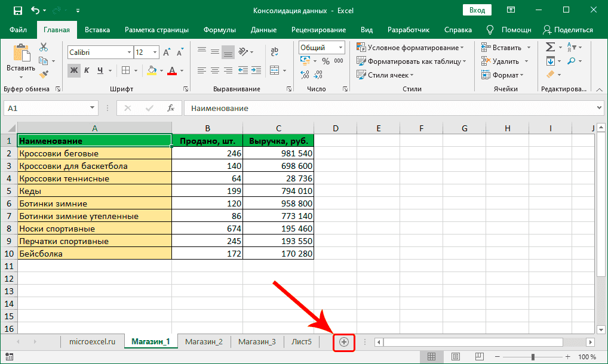
Task: Toggle wrap text in the Выравнивание group
Action: [x=274, y=51]
